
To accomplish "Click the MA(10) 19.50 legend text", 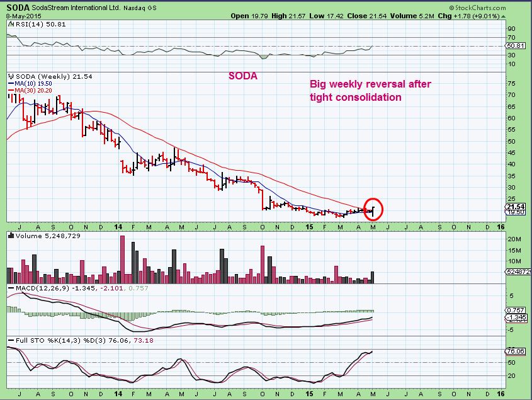I will coord(33,84).
